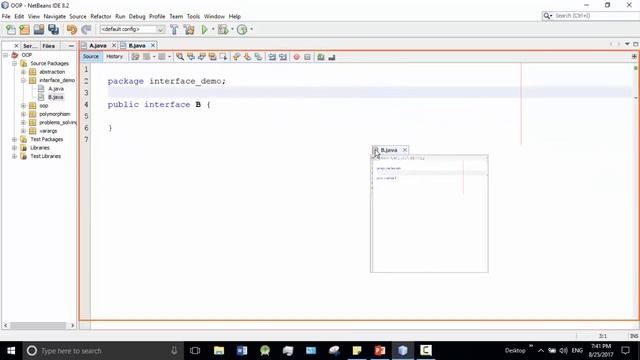Collapse the Source Packages node
The image size is (640, 360).
pos(14,63)
